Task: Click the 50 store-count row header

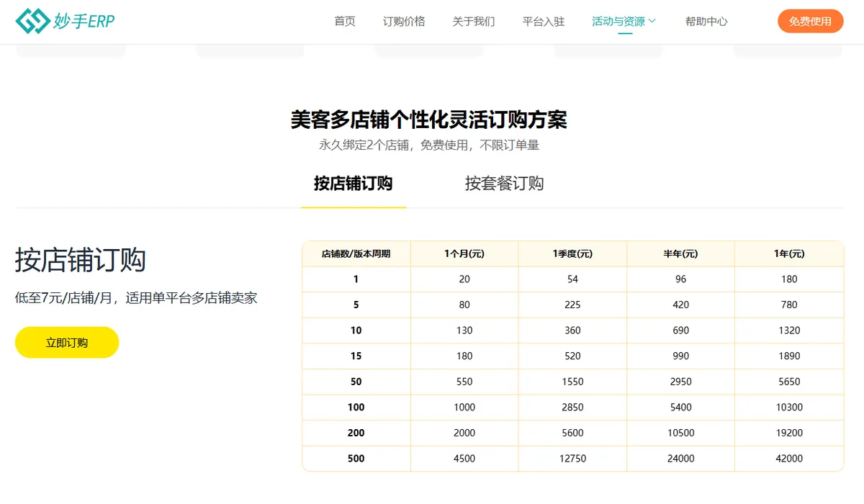Action: pyautogui.click(x=356, y=382)
